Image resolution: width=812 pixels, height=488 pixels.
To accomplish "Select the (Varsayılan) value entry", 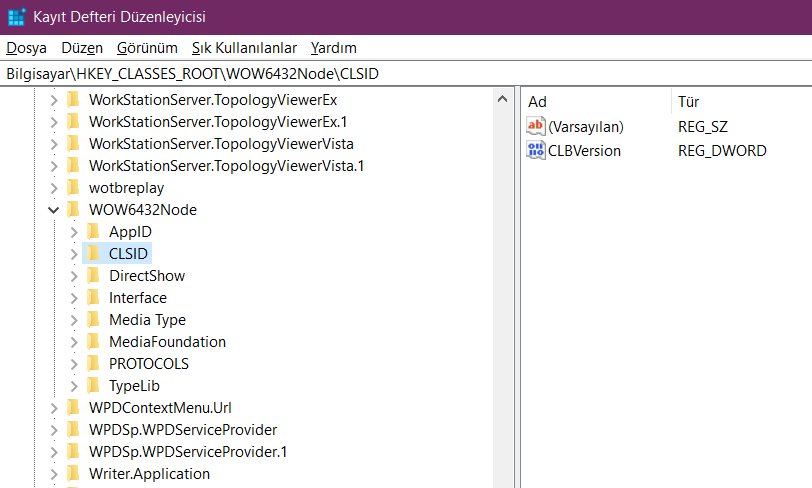I will [586, 127].
